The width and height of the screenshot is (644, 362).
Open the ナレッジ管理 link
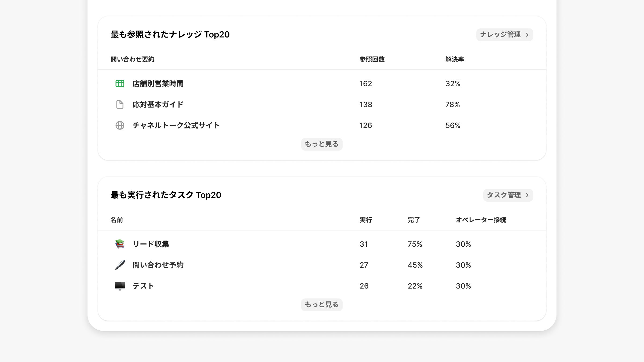501,35
